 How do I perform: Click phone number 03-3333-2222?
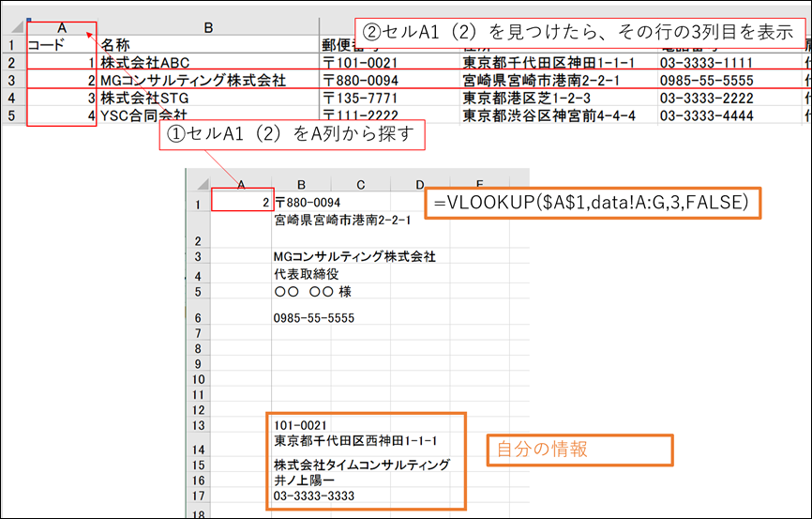tap(730, 98)
